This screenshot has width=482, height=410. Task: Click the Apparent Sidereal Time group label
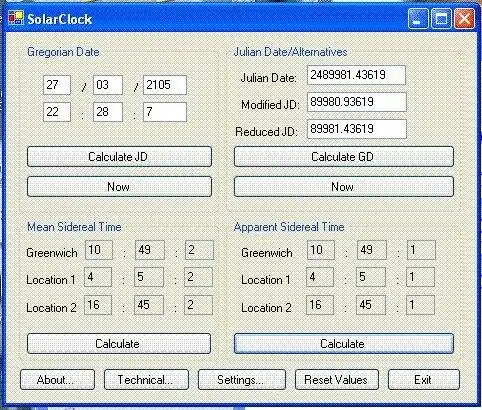pyautogui.click(x=289, y=227)
